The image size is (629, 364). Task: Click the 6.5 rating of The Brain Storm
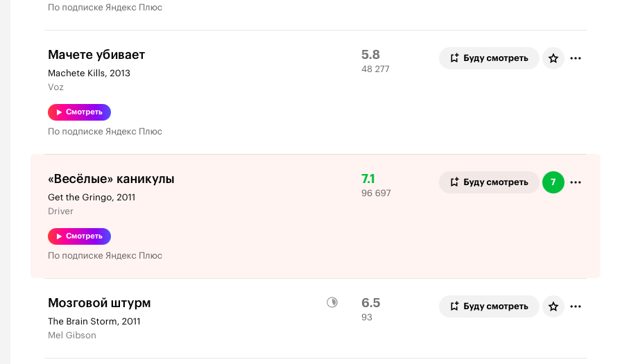[370, 303]
